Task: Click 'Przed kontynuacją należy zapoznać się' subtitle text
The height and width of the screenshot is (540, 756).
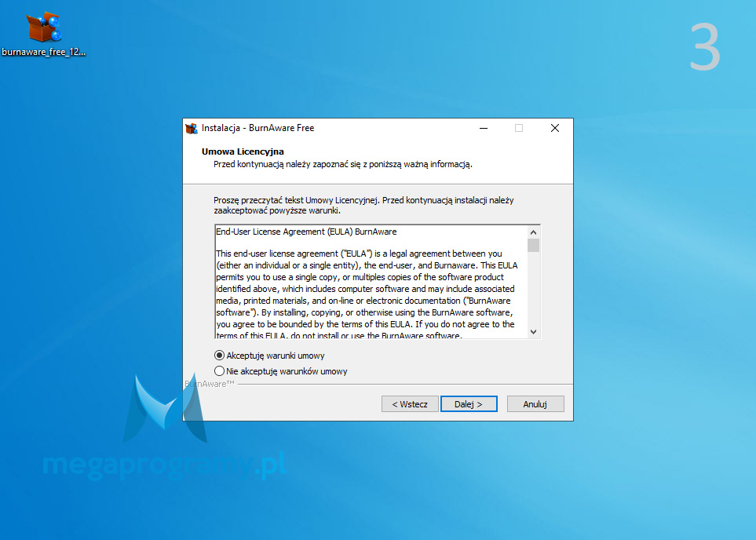Action: point(343,164)
